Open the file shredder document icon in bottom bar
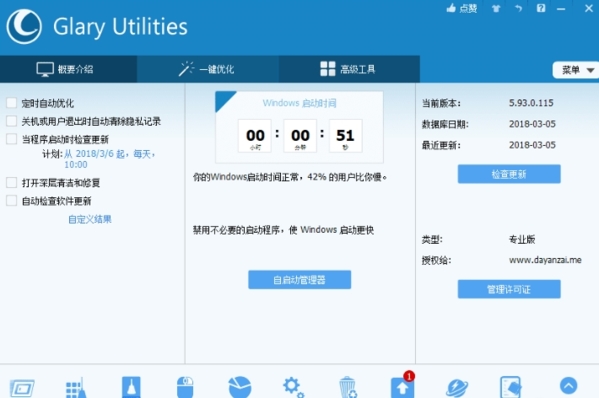 click(511, 387)
